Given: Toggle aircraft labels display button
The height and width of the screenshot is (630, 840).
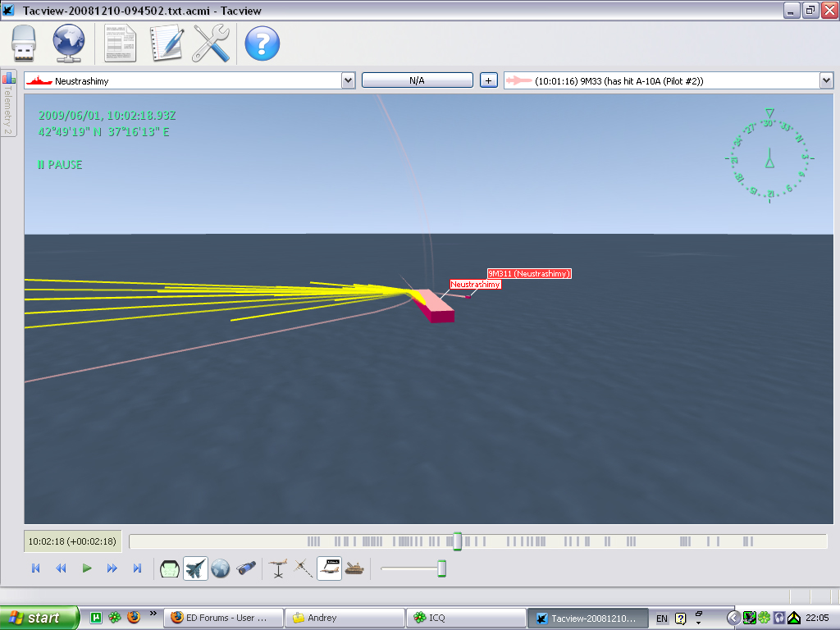Looking at the screenshot, I should coord(329,568).
